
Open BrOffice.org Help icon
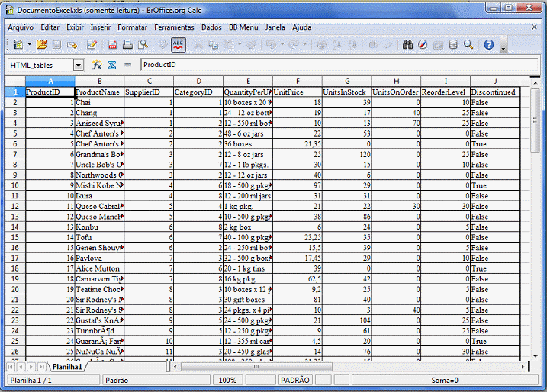(489, 45)
